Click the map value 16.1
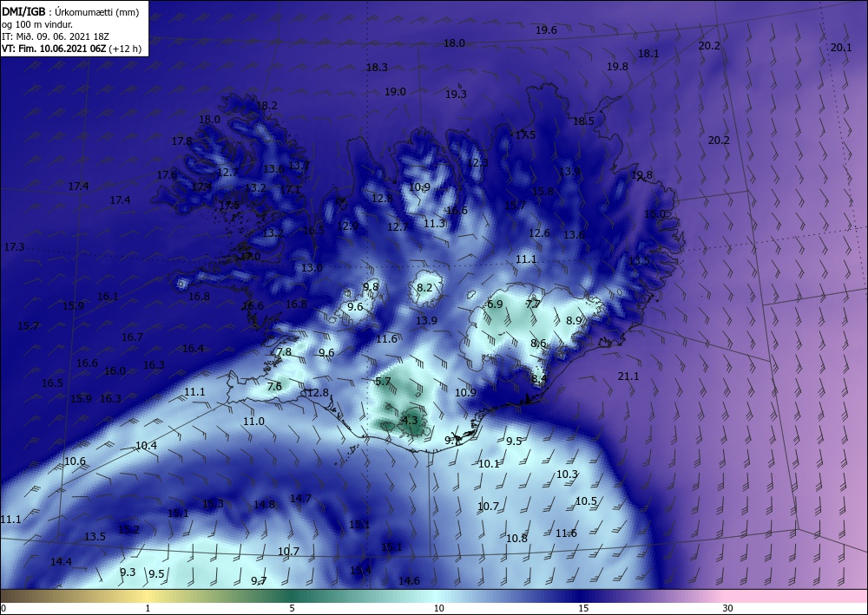 point(108,297)
